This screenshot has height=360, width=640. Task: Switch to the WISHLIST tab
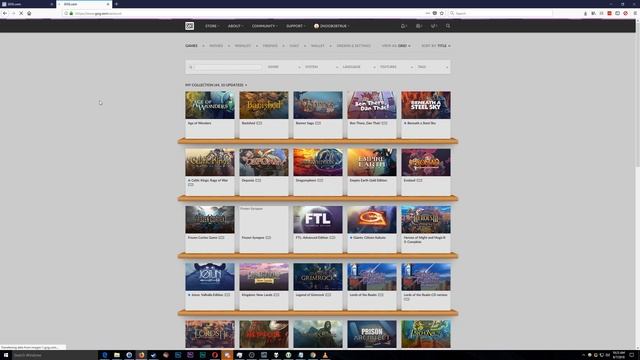coord(243,46)
